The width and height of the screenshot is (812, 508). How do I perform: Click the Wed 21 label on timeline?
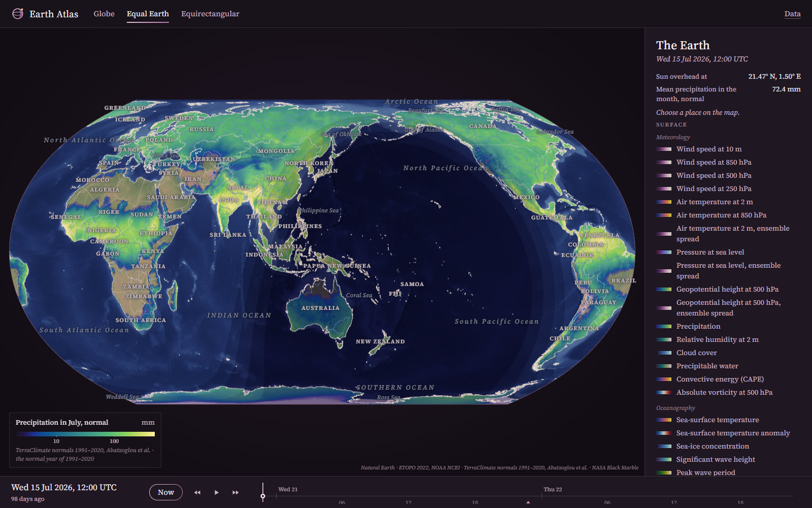tap(288, 489)
